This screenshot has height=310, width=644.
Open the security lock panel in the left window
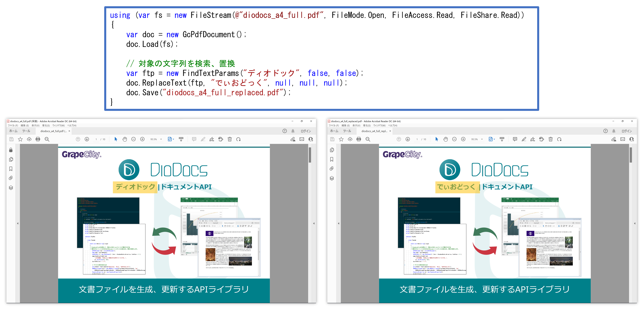11,150
